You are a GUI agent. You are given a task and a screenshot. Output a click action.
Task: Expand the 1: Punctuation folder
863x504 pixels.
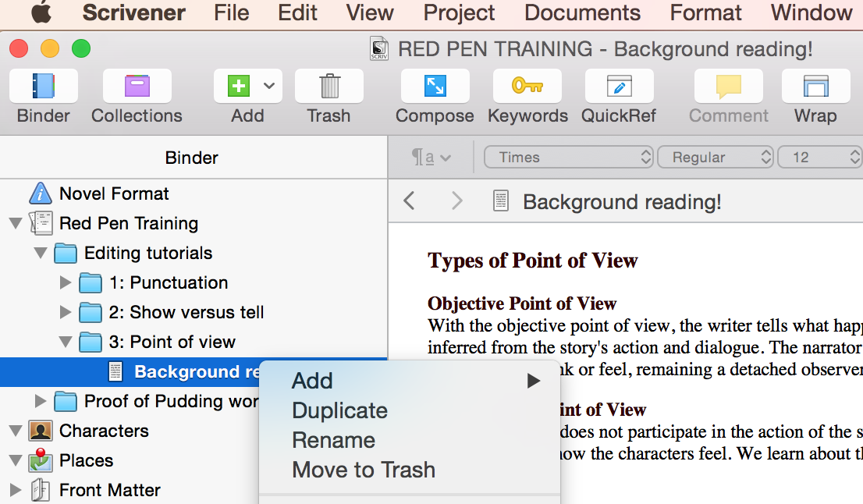pos(66,283)
